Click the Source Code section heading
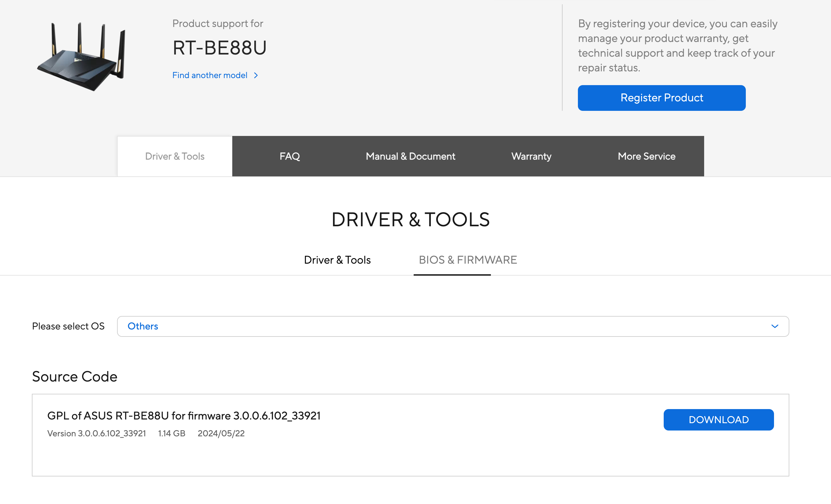This screenshot has height=504, width=831. point(74,376)
